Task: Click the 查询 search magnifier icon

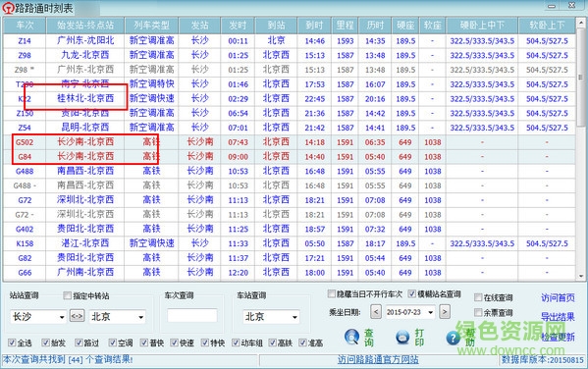Action: pyautogui.click(x=351, y=337)
